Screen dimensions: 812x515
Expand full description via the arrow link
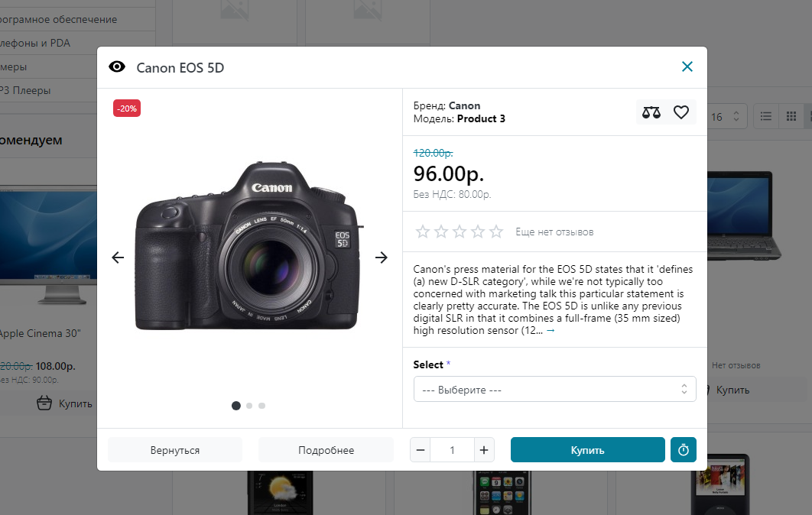(551, 331)
